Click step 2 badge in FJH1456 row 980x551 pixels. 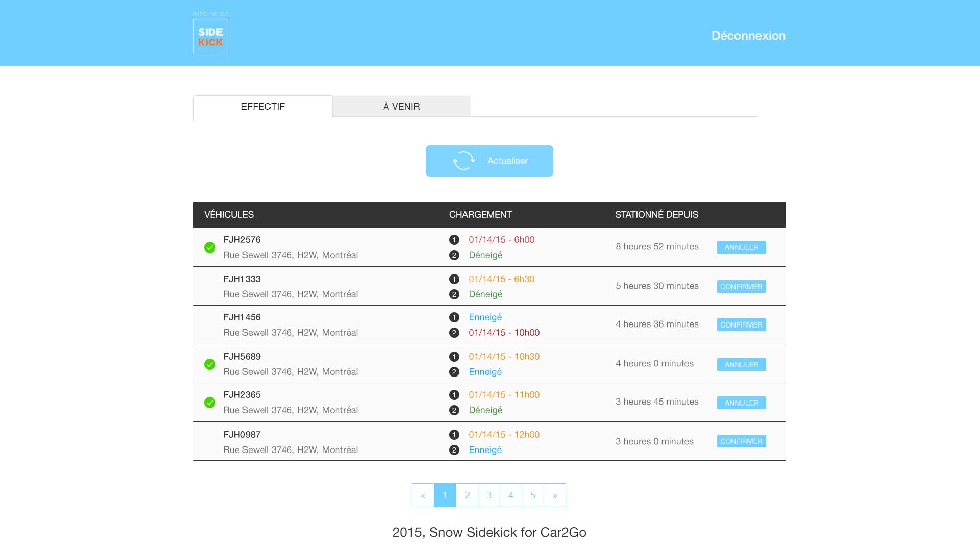454,333
